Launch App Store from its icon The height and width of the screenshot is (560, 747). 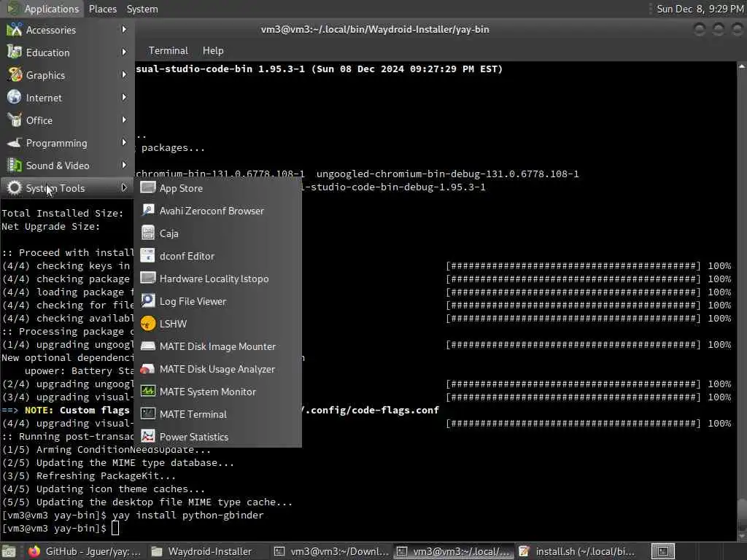pyautogui.click(x=147, y=187)
